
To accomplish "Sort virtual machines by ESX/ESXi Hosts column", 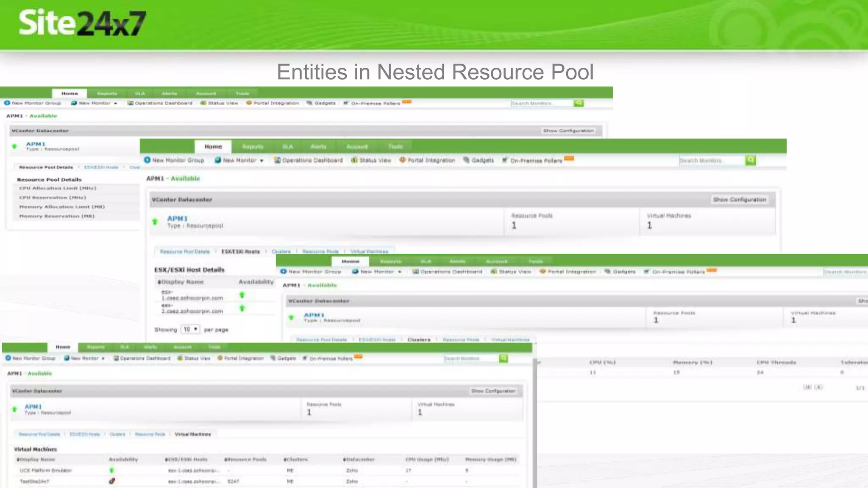I will point(186,459).
